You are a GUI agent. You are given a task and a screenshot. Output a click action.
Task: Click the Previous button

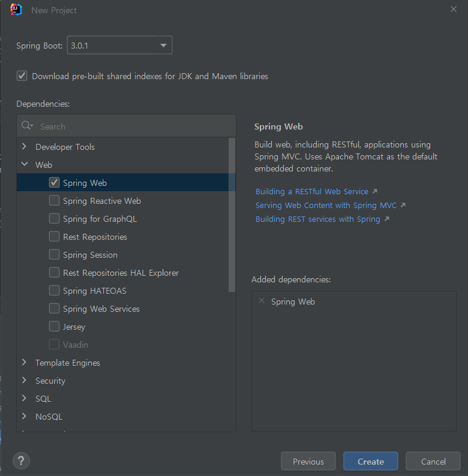tap(308, 461)
